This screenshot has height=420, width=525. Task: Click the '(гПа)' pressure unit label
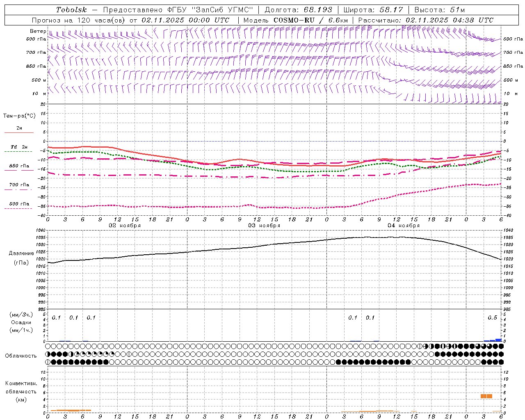(x=21, y=263)
